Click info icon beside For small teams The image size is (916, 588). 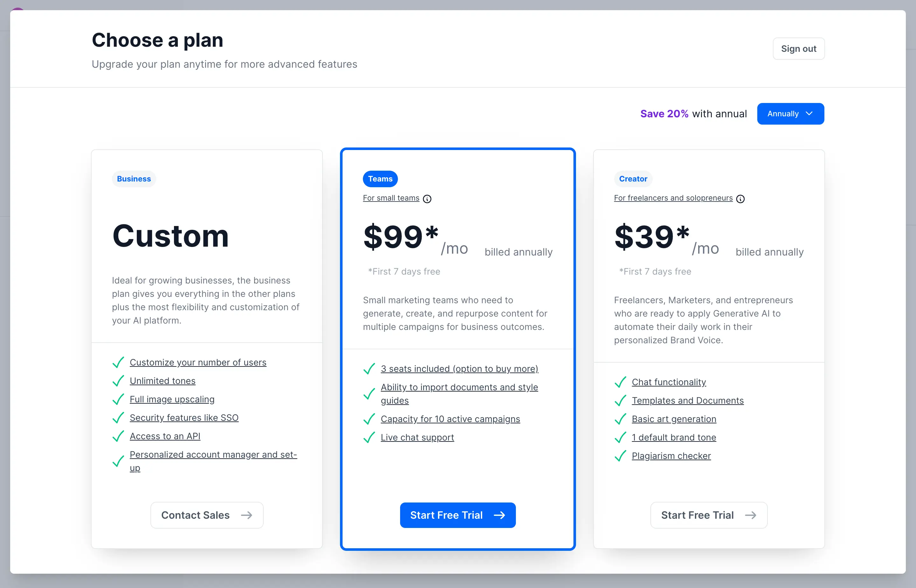coord(427,199)
